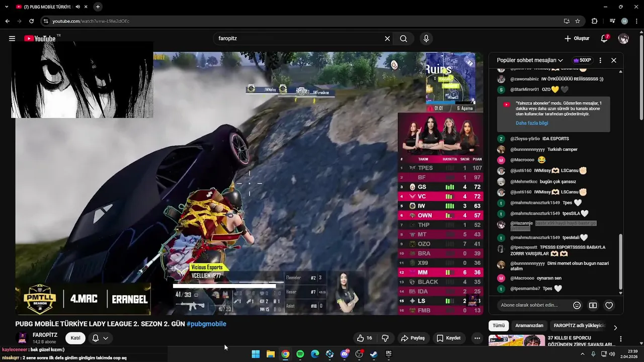Open the FAROPİTZ channel avatar
The image size is (644, 362).
pyautogui.click(x=22, y=338)
